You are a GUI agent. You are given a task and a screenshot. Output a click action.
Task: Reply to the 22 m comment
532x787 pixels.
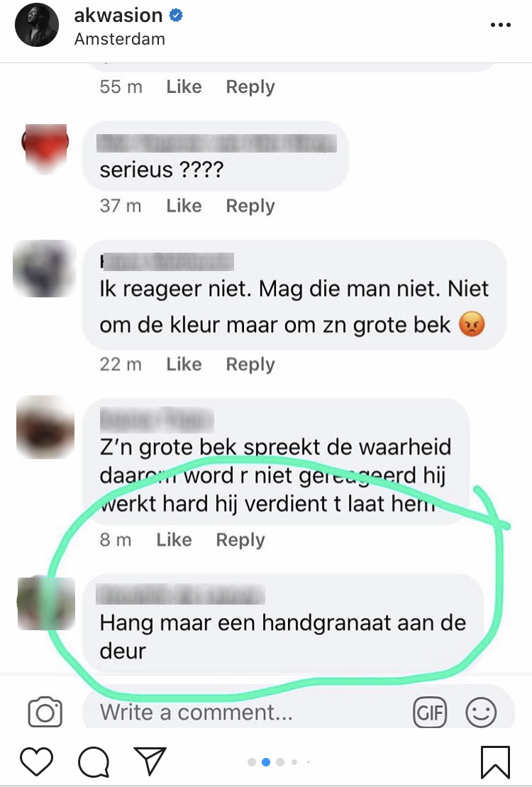(250, 365)
